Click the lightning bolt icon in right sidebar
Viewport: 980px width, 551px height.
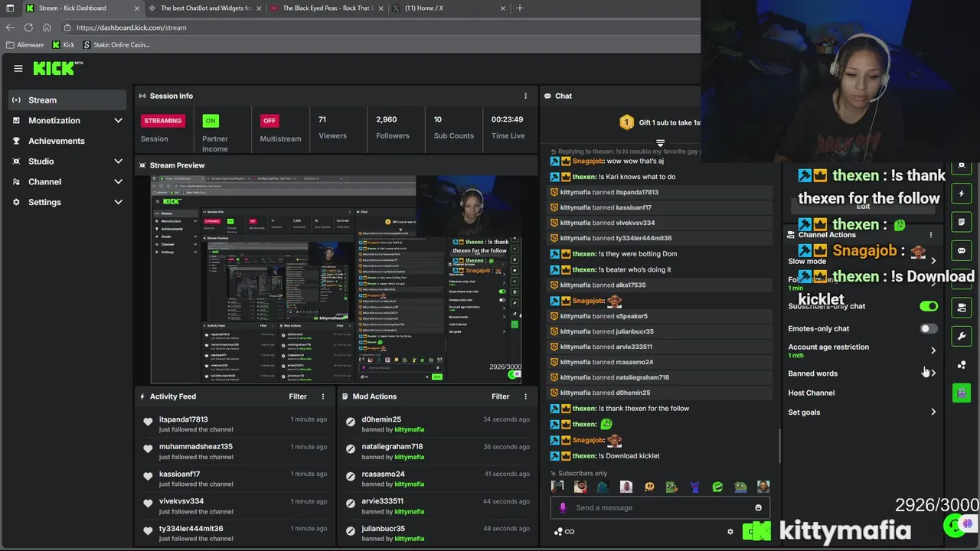(x=962, y=194)
